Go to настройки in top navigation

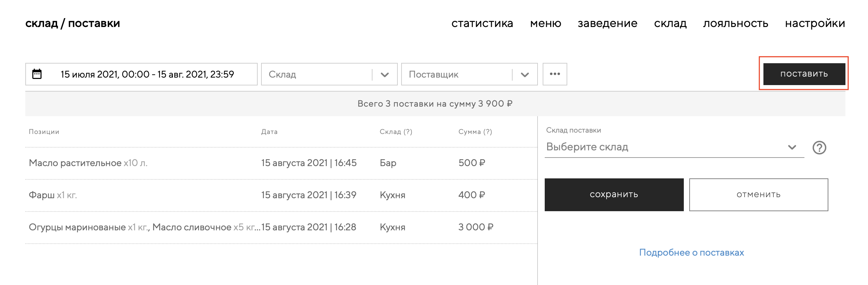click(x=815, y=23)
